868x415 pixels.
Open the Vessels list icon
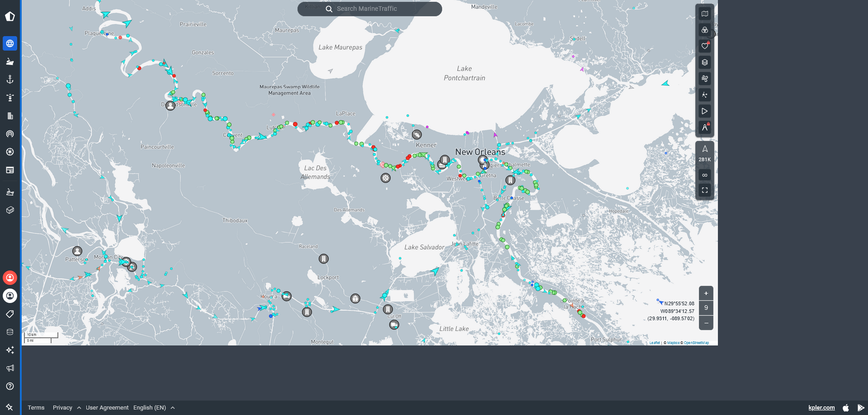pos(10,61)
